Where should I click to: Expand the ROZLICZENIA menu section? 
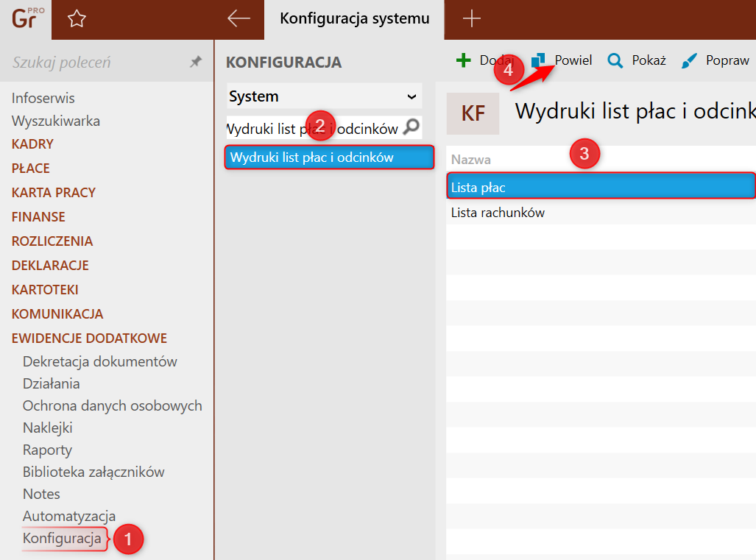point(52,241)
